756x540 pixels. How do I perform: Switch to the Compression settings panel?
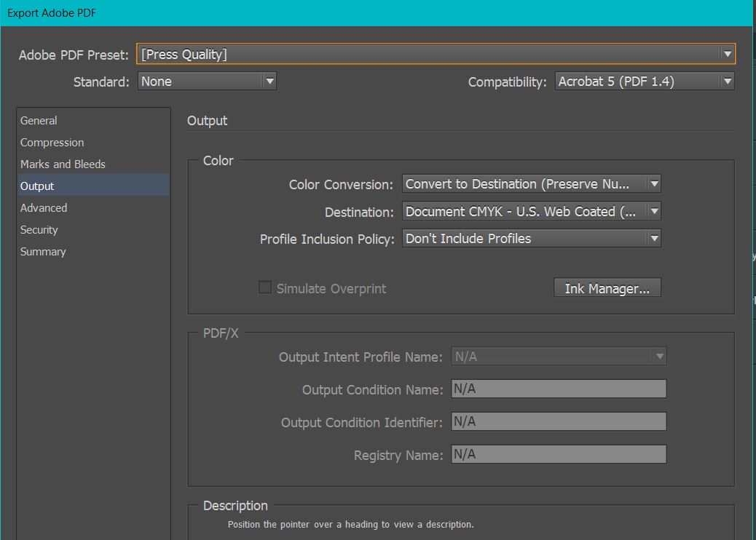point(52,143)
